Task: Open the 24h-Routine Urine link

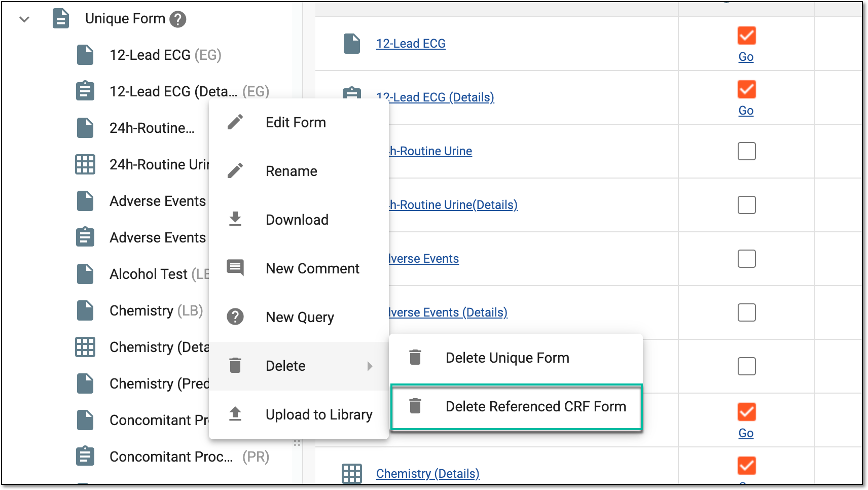Action: coord(430,151)
